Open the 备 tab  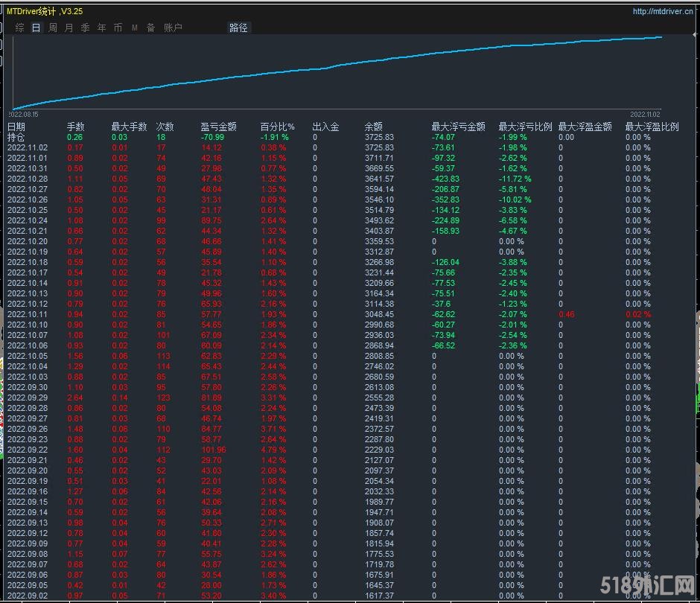pyautogui.click(x=151, y=28)
